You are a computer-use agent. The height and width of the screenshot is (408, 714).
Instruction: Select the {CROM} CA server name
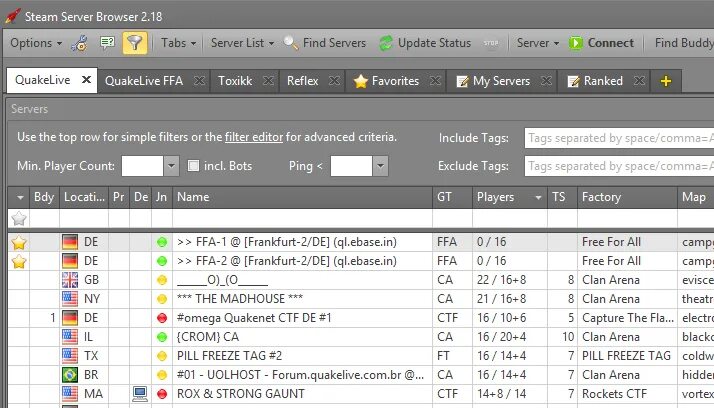(x=208, y=337)
